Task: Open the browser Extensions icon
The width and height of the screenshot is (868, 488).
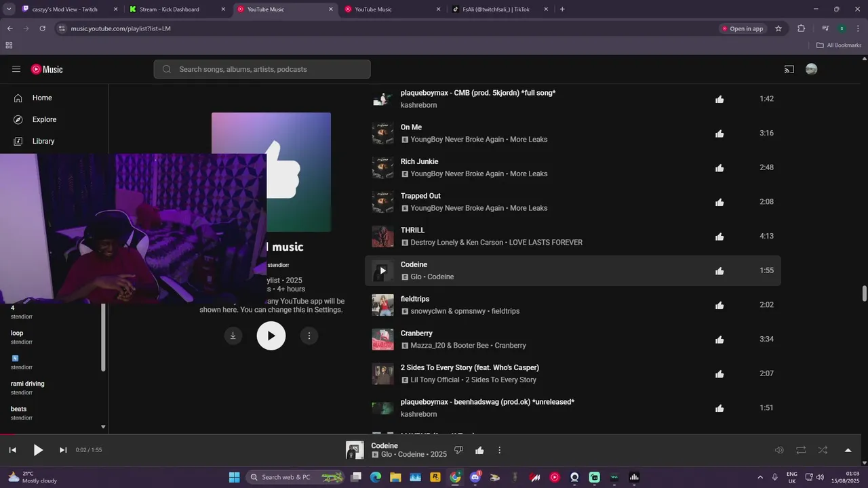Action: coord(801,28)
